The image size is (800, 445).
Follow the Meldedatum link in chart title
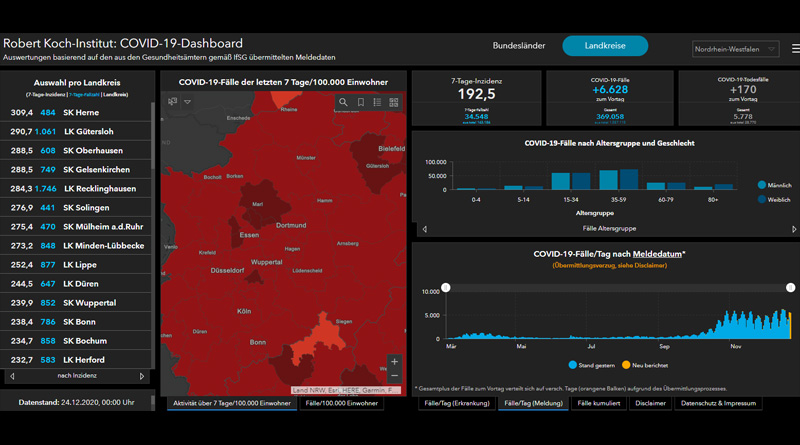coord(657,254)
